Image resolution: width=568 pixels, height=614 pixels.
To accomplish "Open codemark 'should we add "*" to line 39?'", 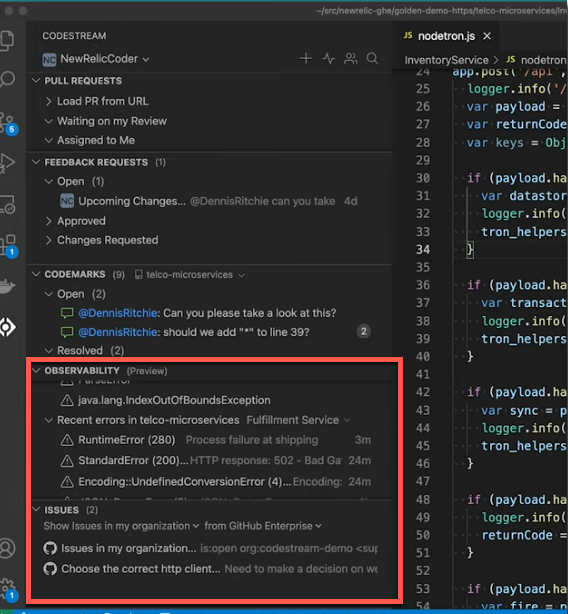I will click(209, 332).
